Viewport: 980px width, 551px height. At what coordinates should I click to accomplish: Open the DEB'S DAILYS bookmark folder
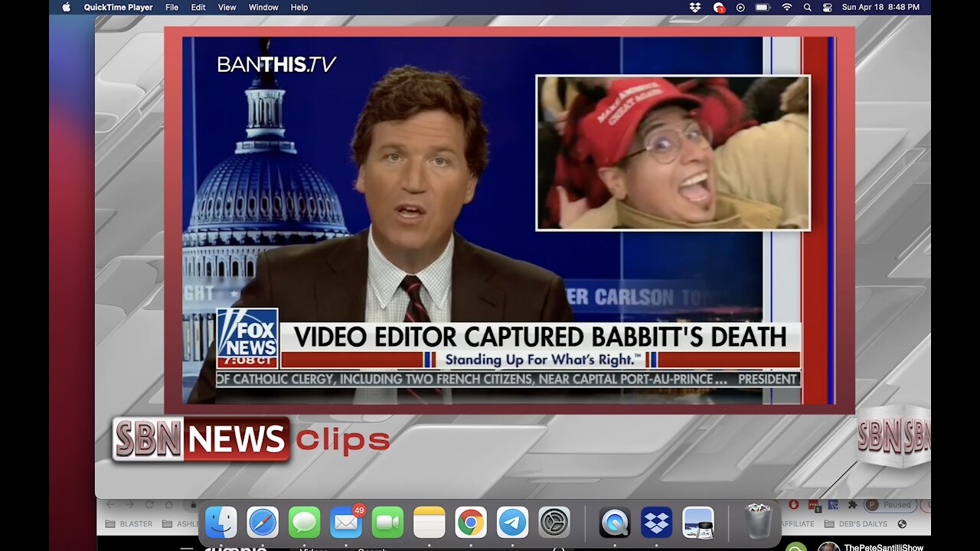(x=855, y=524)
